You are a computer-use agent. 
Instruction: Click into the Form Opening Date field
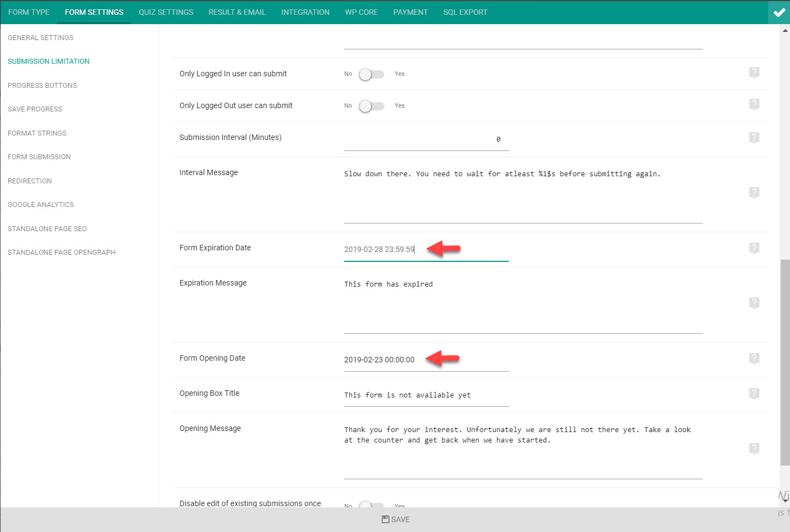click(426, 360)
